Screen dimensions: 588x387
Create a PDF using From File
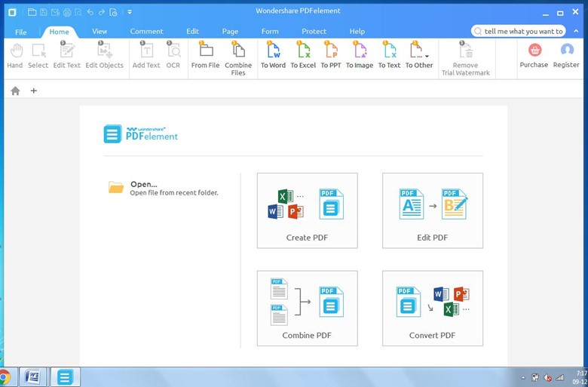pos(205,54)
